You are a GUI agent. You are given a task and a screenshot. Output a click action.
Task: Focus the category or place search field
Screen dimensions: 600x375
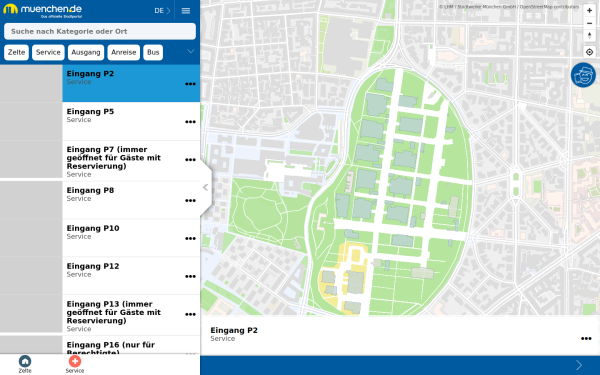tap(100, 31)
